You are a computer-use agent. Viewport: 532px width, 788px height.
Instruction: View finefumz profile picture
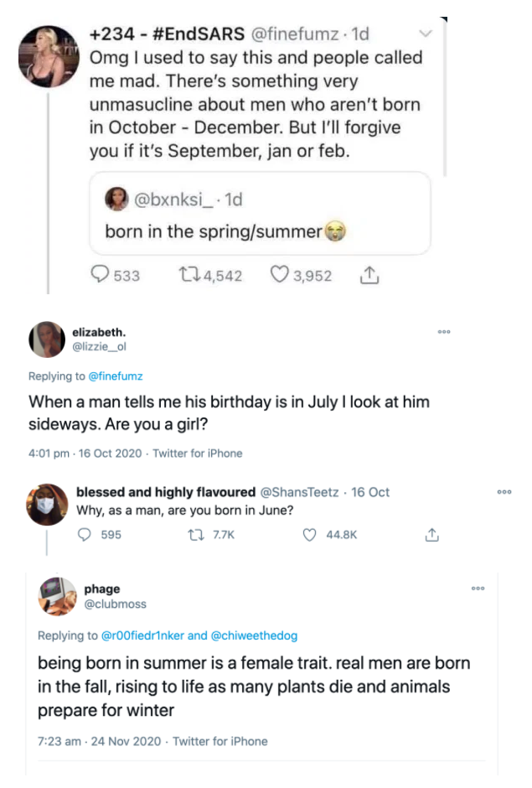click(49, 57)
